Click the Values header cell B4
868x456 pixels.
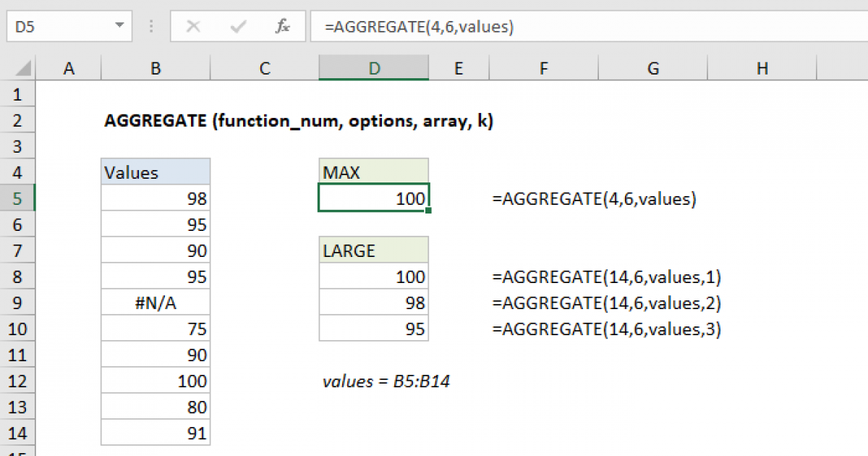pyautogui.click(x=156, y=172)
